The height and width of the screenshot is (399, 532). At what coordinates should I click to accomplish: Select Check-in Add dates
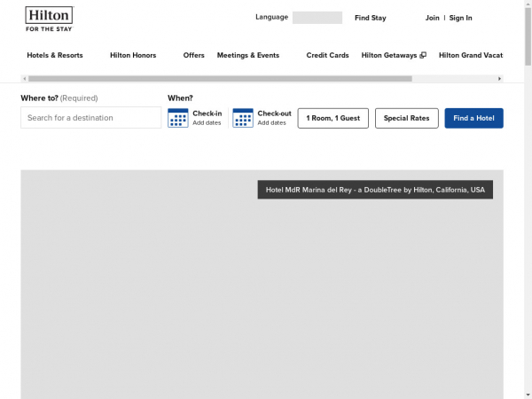click(207, 118)
